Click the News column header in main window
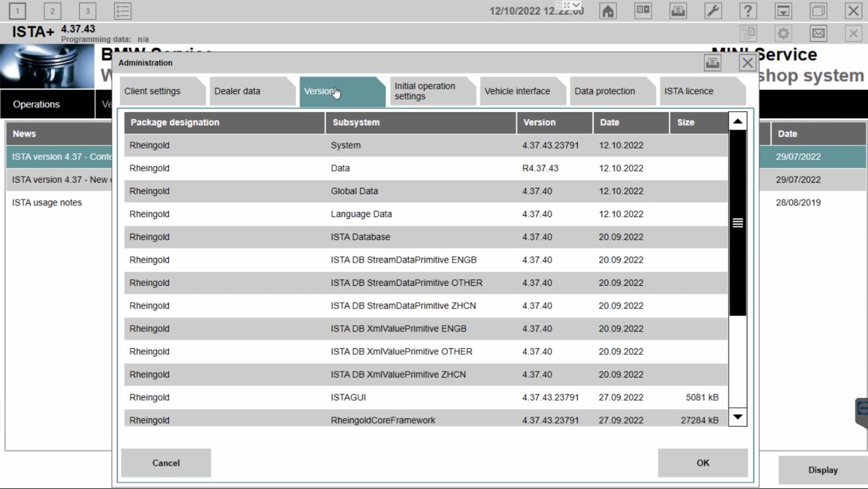The height and width of the screenshot is (489, 868). tap(59, 134)
